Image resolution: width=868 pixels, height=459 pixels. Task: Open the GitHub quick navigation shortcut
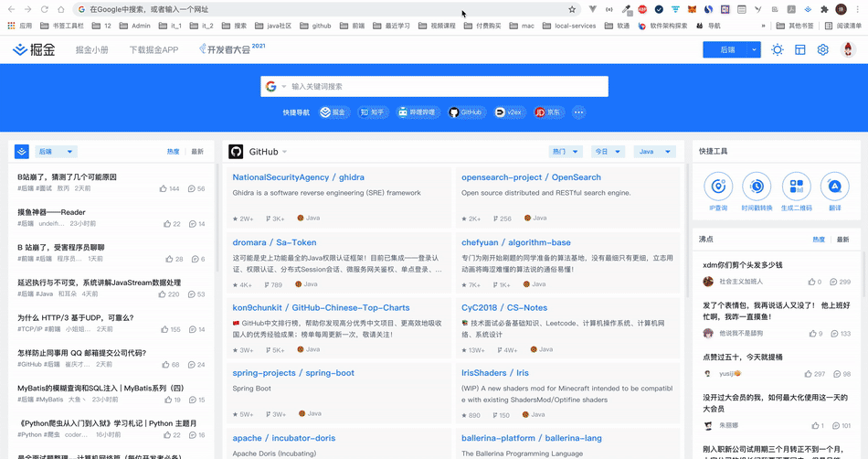(465, 112)
